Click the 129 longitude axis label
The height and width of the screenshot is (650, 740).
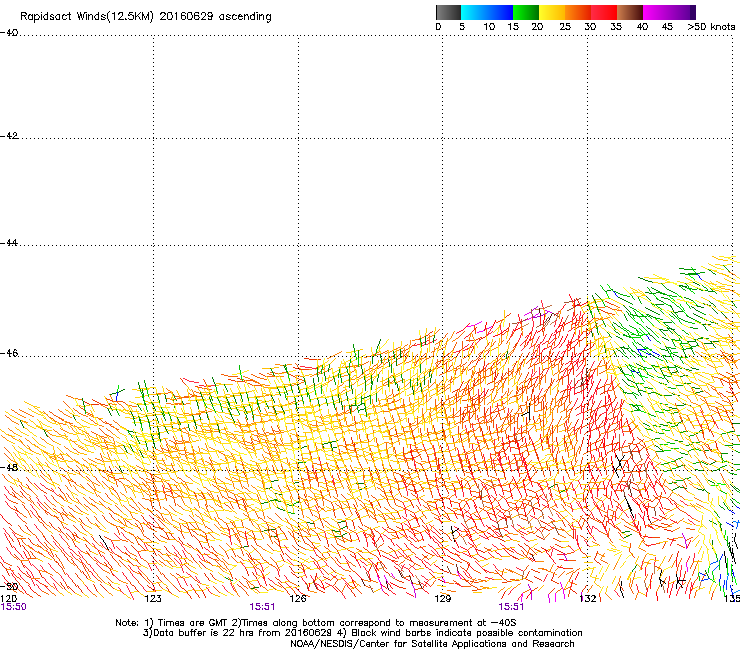442,599
